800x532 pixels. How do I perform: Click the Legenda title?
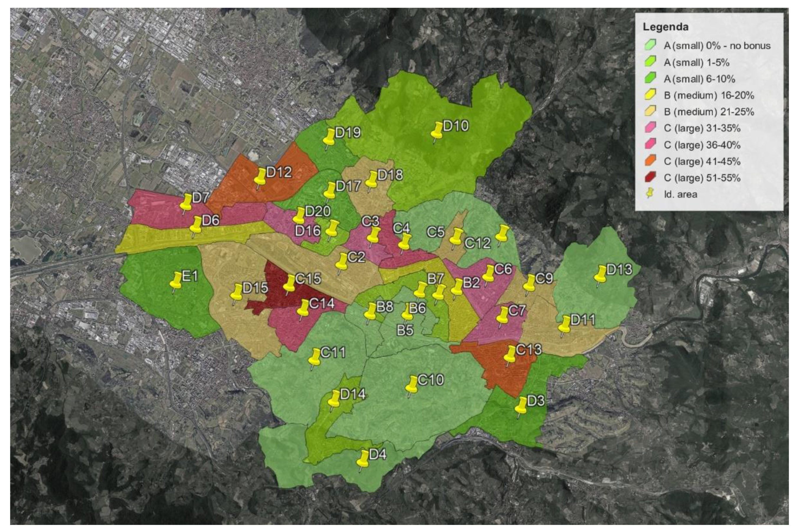pos(665,27)
